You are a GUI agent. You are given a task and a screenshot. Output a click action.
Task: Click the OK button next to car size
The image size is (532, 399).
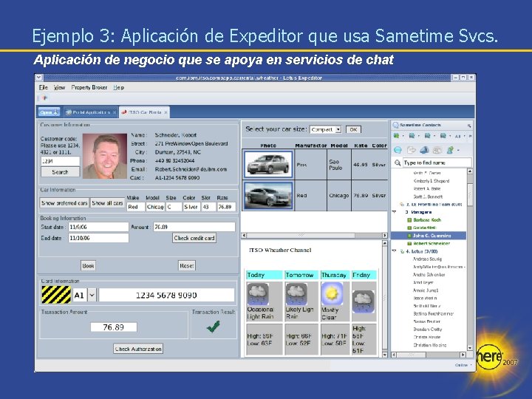point(353,129)
